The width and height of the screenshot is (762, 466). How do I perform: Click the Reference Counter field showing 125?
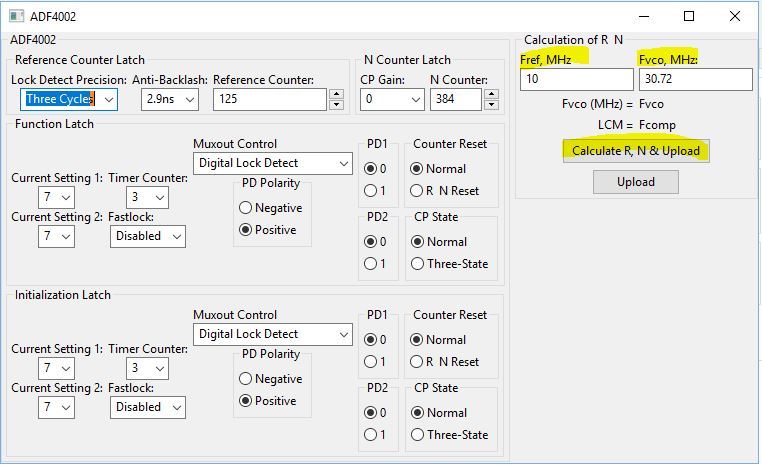coord(270,99)
